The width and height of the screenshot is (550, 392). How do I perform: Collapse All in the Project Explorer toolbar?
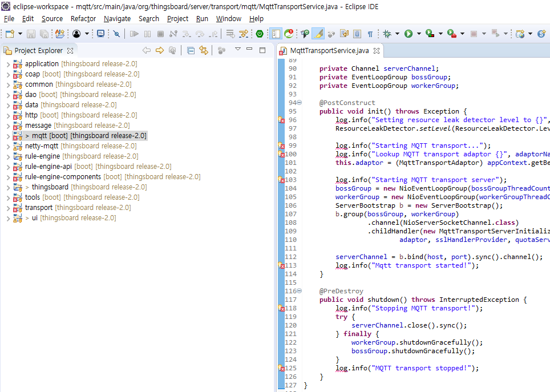pyautogui.click(x=190, y=50)
